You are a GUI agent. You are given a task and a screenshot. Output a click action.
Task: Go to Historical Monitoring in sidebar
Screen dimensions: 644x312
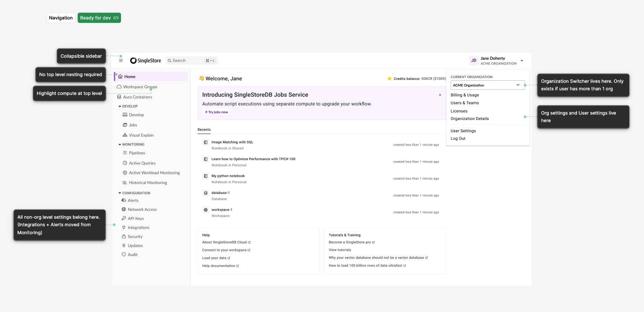coord(148,183)
